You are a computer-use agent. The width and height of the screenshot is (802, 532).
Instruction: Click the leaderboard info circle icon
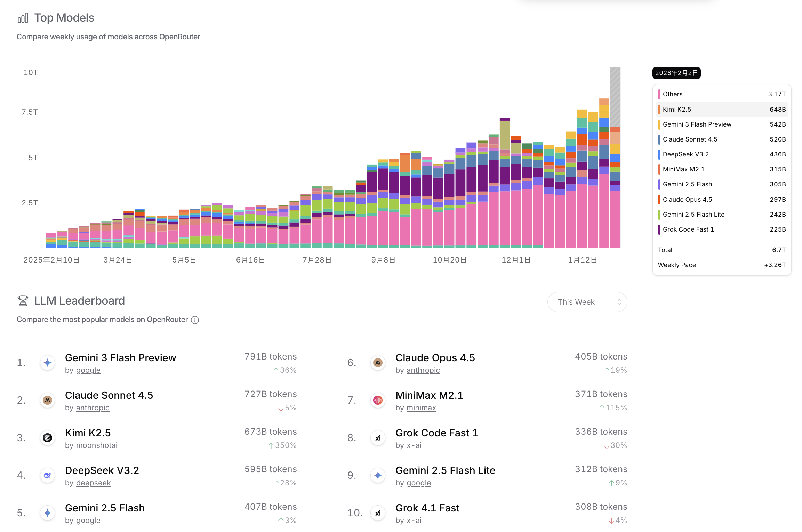[x=195, y=320]
